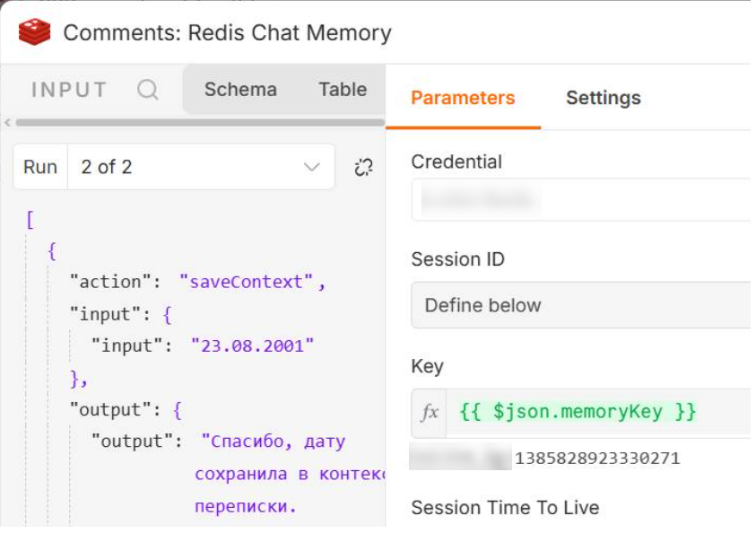Click the opening square bracket of JSON

click(30, 220)
